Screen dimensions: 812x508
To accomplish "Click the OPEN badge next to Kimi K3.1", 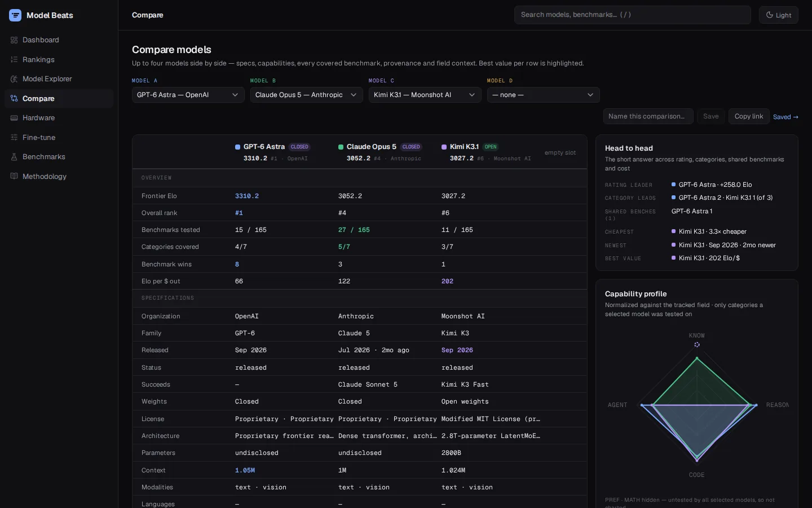I will coord(491,147).
